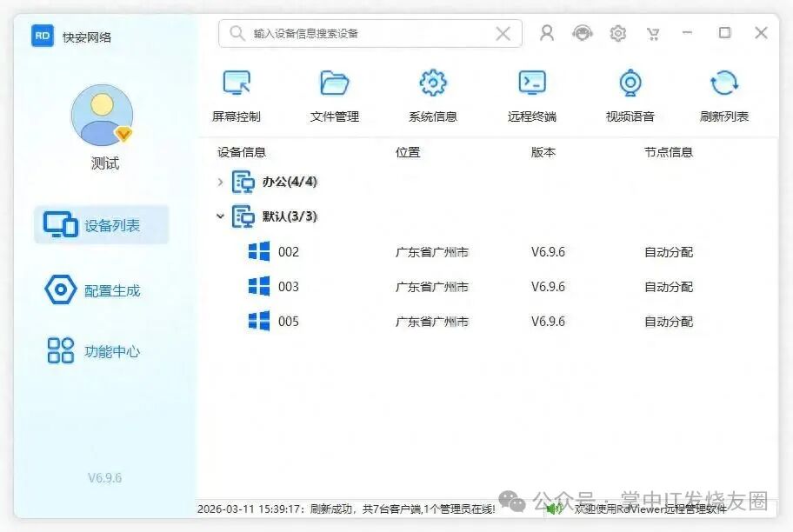Launch the 远程终端 remote terminal
Screen dimensions: 793x532
point(531,95)
